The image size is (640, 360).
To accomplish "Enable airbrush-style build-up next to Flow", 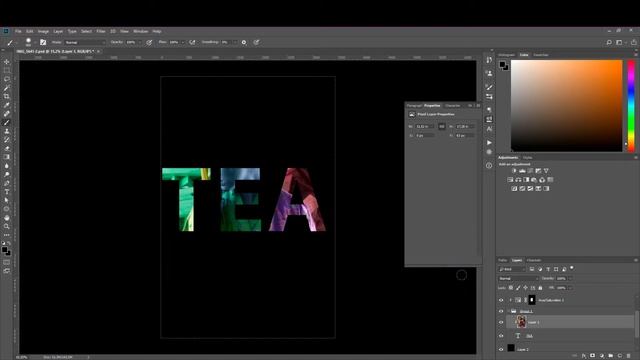I will point(192,42).
